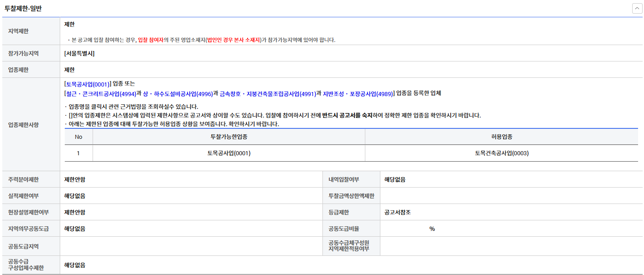Viewport: 644px width, 275px height.
Task: Click the 투찰가능업종 column header
Action: pyautogui.click(x=229, y=137)
